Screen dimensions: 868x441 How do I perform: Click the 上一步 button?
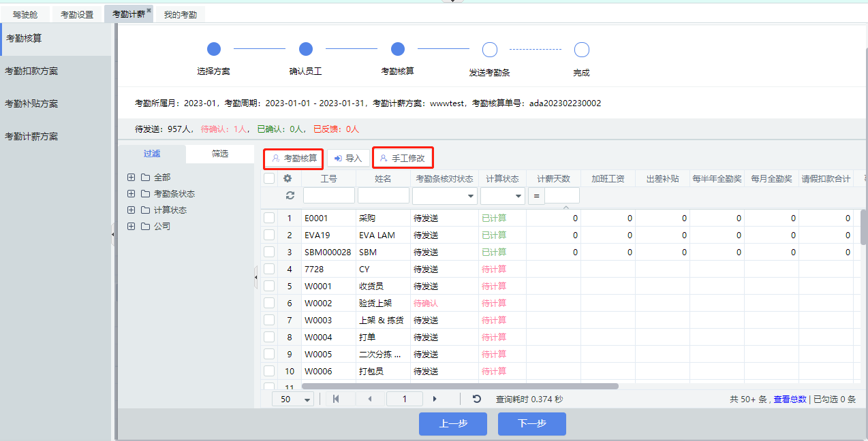coord(453,423)
